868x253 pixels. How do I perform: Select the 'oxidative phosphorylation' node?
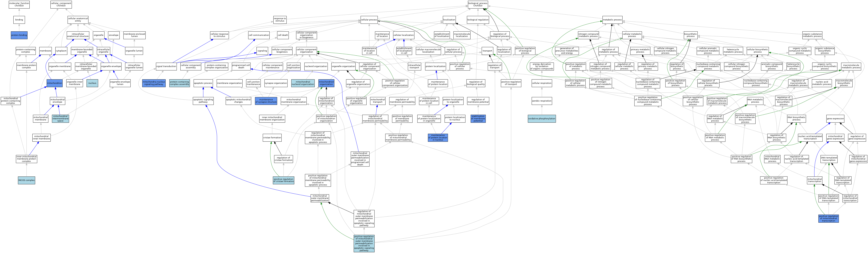point(542,118)
